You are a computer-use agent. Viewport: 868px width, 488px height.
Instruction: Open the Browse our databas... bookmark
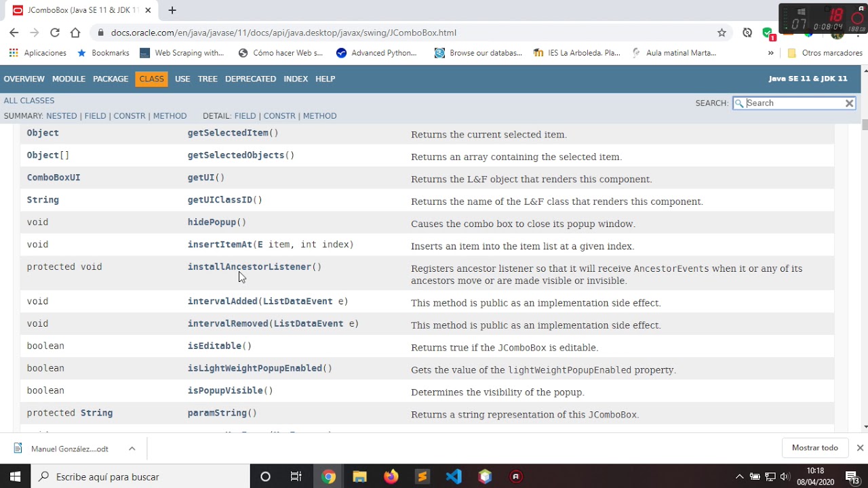pos(478,53)
